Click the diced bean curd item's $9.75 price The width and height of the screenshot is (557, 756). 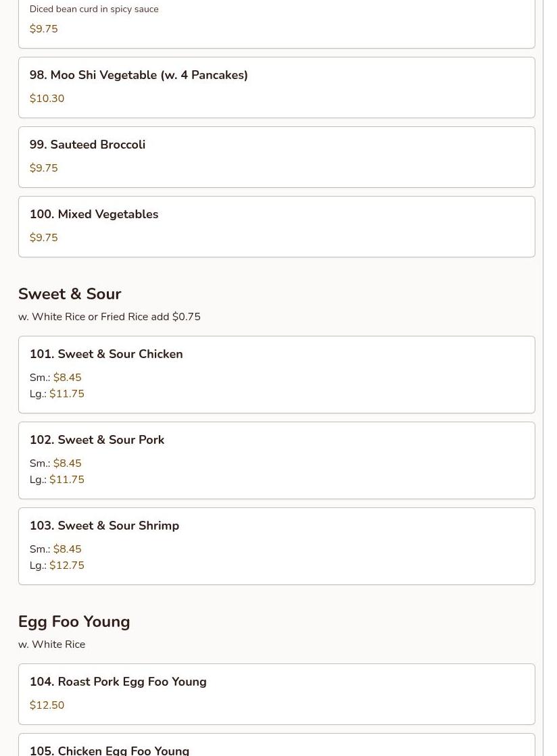[43, 29]
